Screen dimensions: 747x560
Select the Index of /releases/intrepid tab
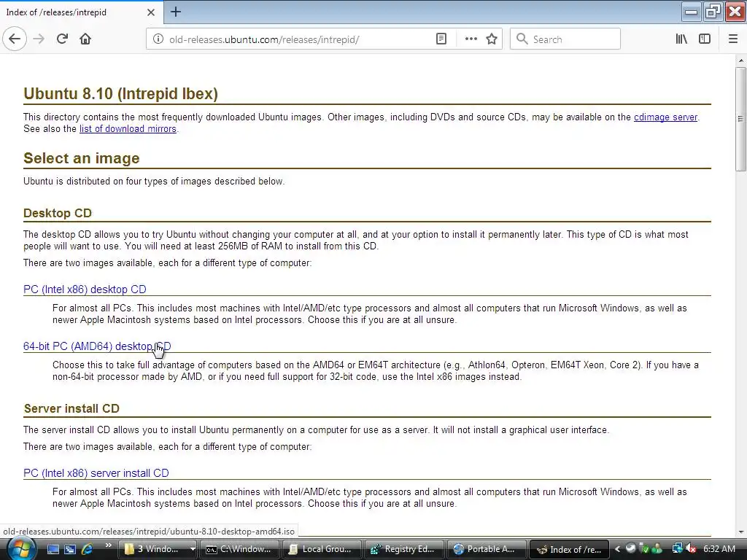[82, 12]
